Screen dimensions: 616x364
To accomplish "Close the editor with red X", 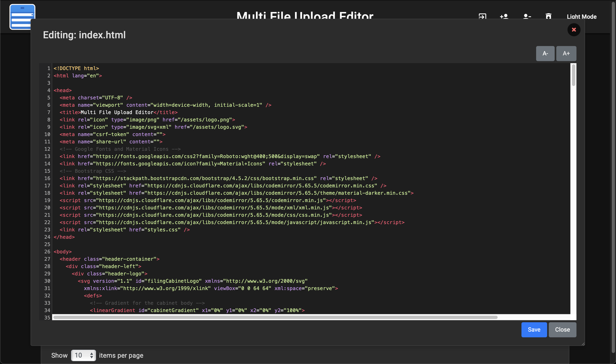I will point(574,30).
